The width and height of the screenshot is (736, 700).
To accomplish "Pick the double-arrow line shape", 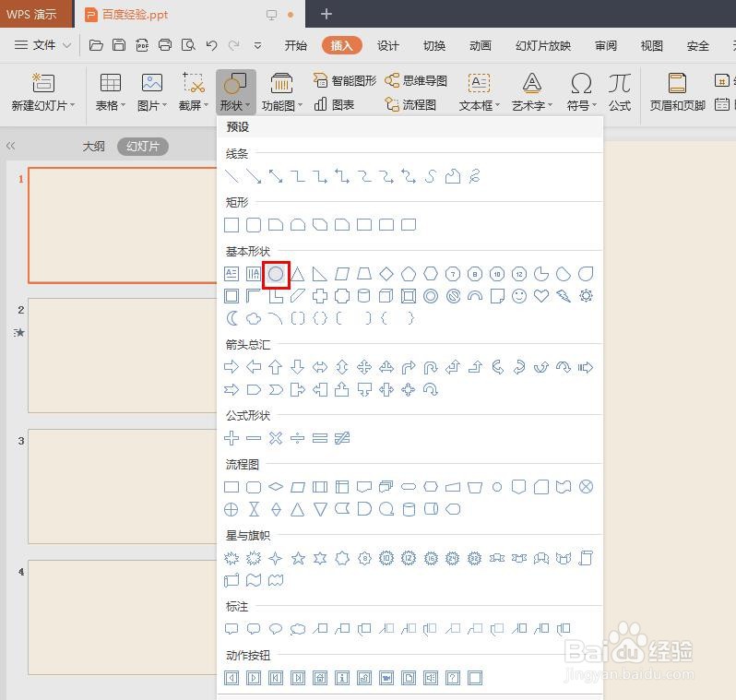I will tap(276, 176).
